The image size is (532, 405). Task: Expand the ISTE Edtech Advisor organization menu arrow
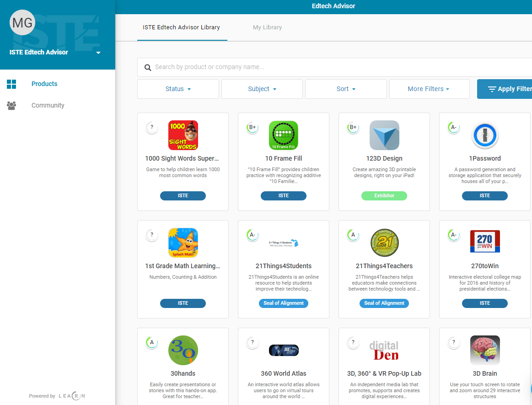(98, 53)
